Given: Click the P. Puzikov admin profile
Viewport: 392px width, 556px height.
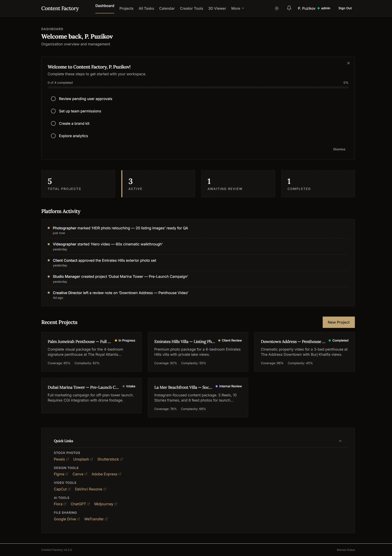Looking at the screenshot, I should click(x=314, y=8).
